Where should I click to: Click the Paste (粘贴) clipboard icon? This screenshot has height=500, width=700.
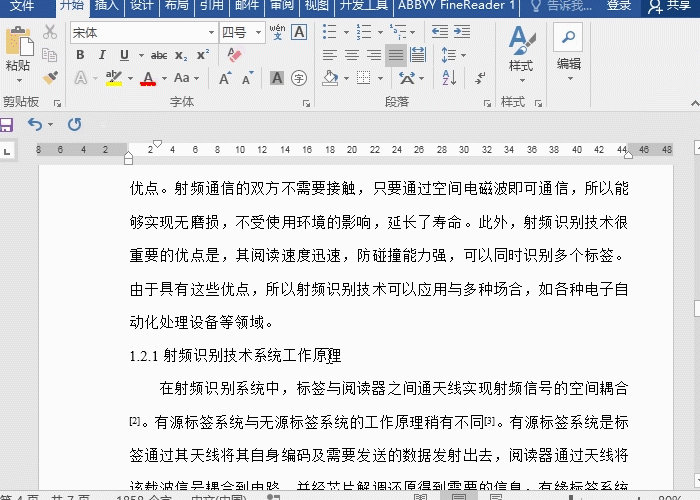pyautogui.click(x=19, y=42)
